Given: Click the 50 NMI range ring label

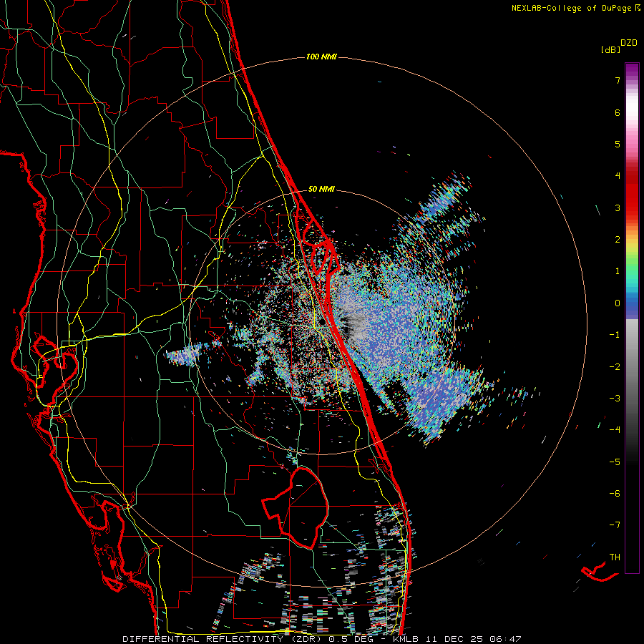Looking at the screenshot, I should [321, 190].
